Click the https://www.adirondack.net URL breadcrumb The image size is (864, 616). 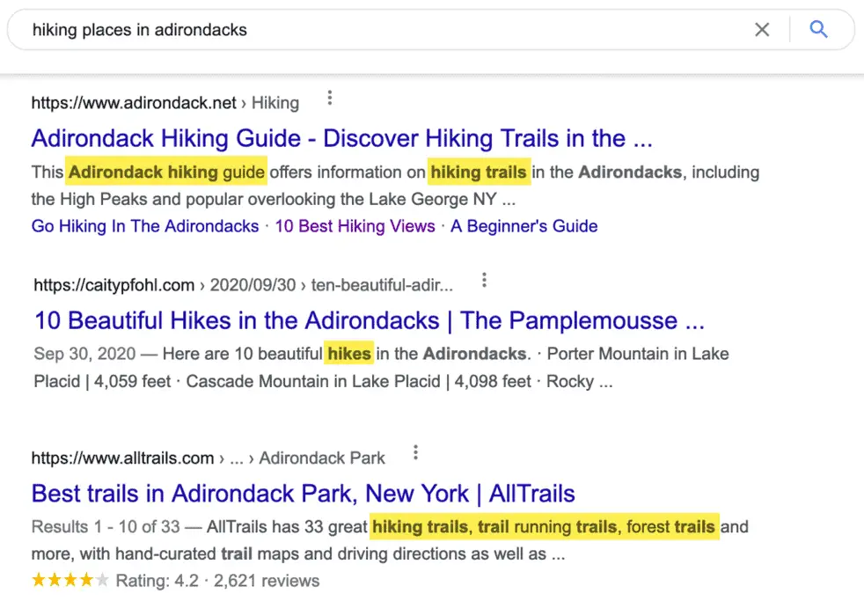[x=134, y=103]
